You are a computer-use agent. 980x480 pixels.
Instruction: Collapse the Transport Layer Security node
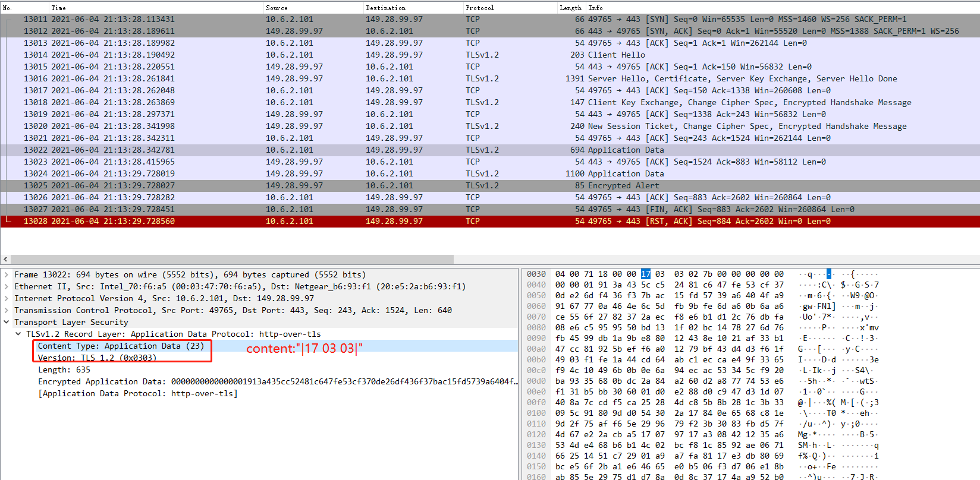[x=7, y=323]
